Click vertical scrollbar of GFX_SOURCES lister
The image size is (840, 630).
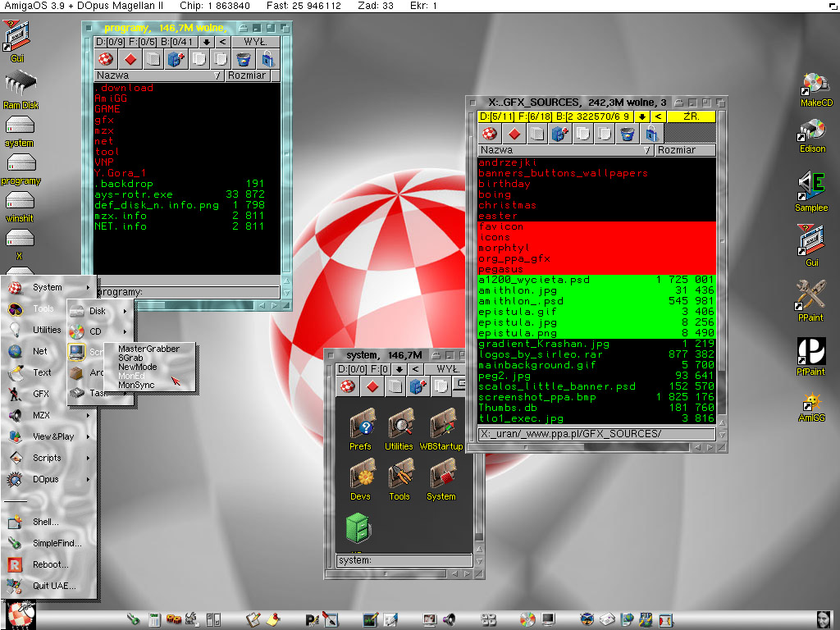tap(722, 262)
